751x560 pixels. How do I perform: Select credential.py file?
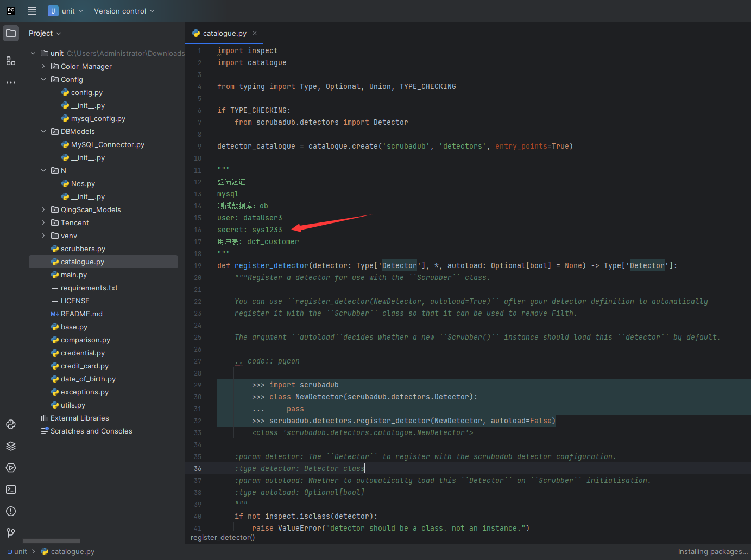pos(78,353)
